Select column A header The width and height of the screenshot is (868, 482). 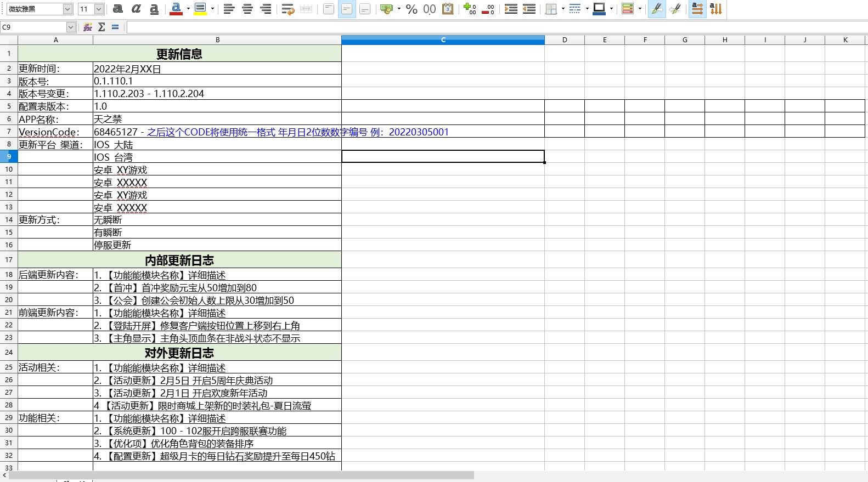pos(55,39)
